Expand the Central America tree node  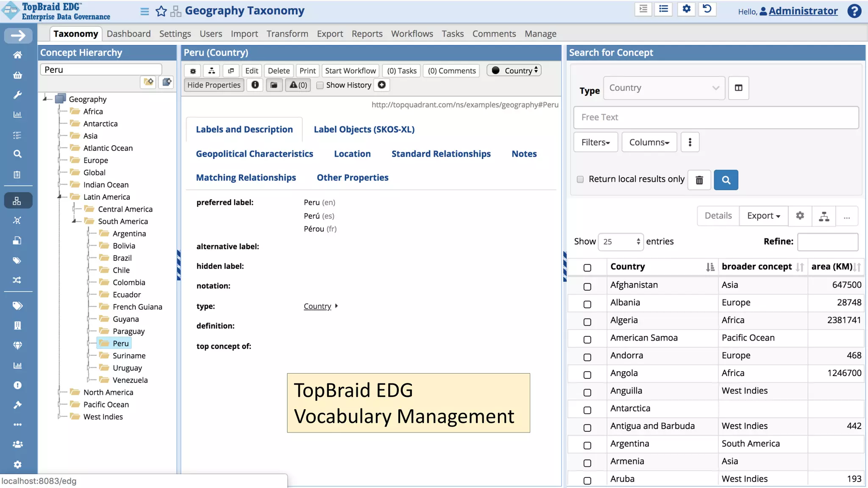click(x=74, y=209)
